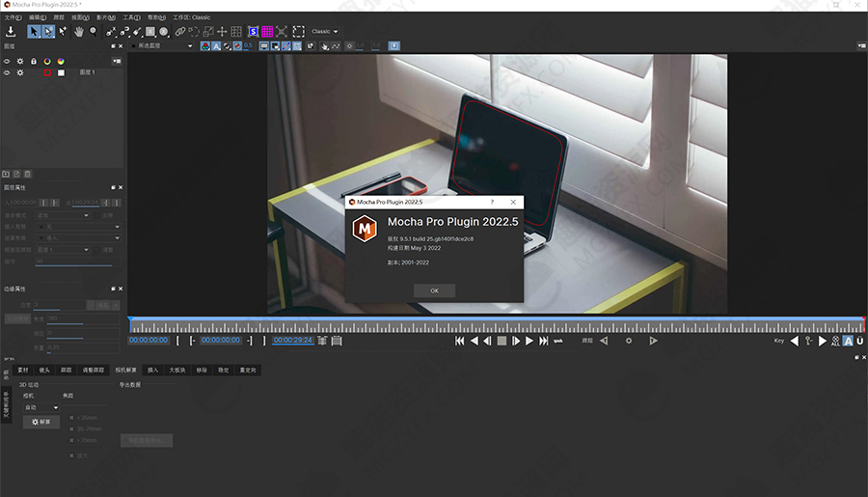Image resolution: width=868 pixels, height=497 pixels.
Task: Click the Alpha channel A icon
Action: pos(216,46)
